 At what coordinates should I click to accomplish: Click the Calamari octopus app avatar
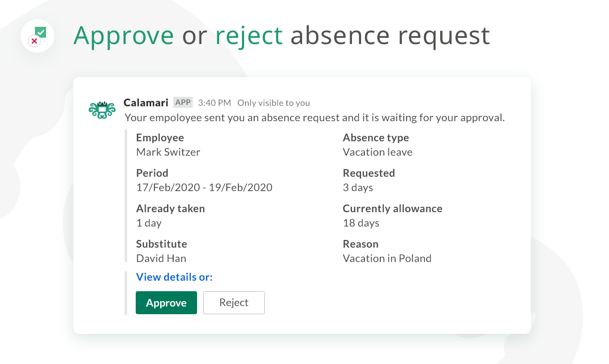pos(102,110)
